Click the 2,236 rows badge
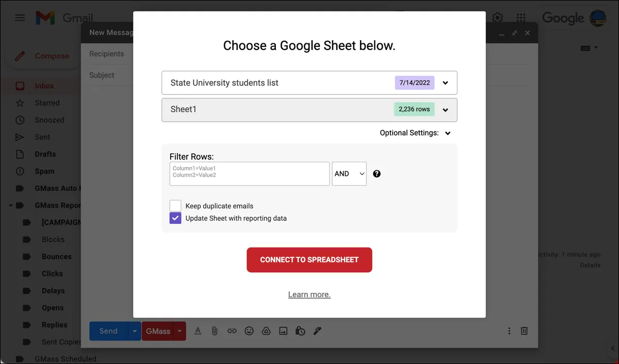619x364 pixels. coord(414,109)
